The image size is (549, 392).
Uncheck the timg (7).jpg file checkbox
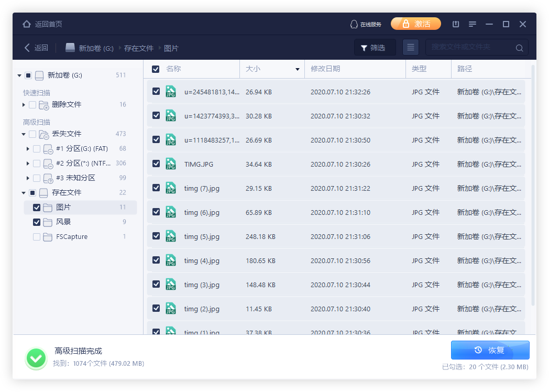tap(156, 188)
